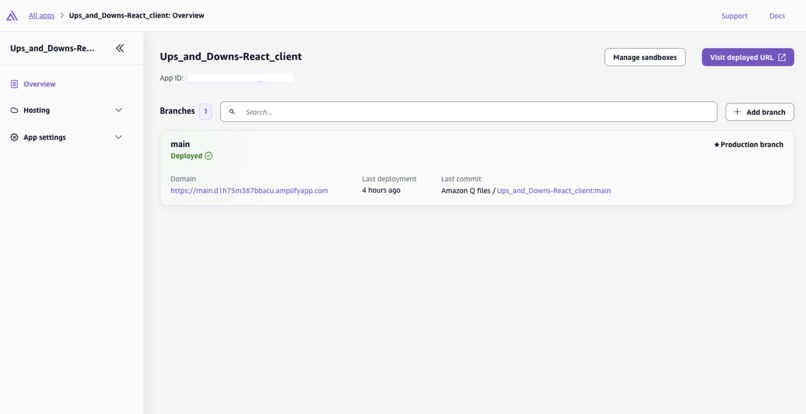
Task: Click the Branches heading
Action: click(x=177, y=111)
